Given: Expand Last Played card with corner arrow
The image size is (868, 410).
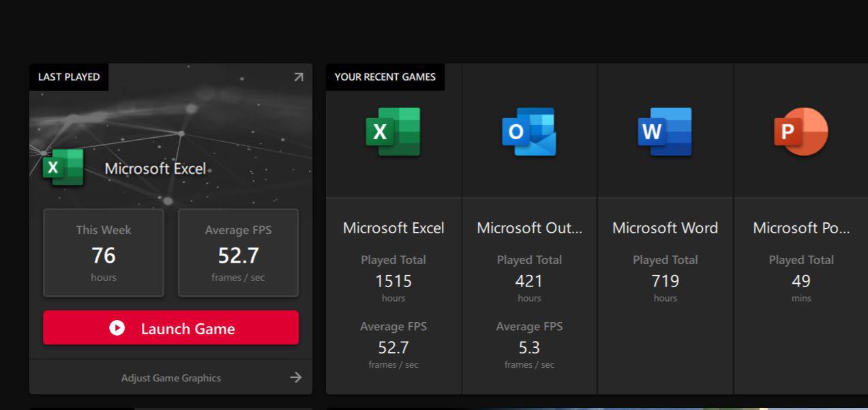Looking at the screenshot, I should coord(298,77).
